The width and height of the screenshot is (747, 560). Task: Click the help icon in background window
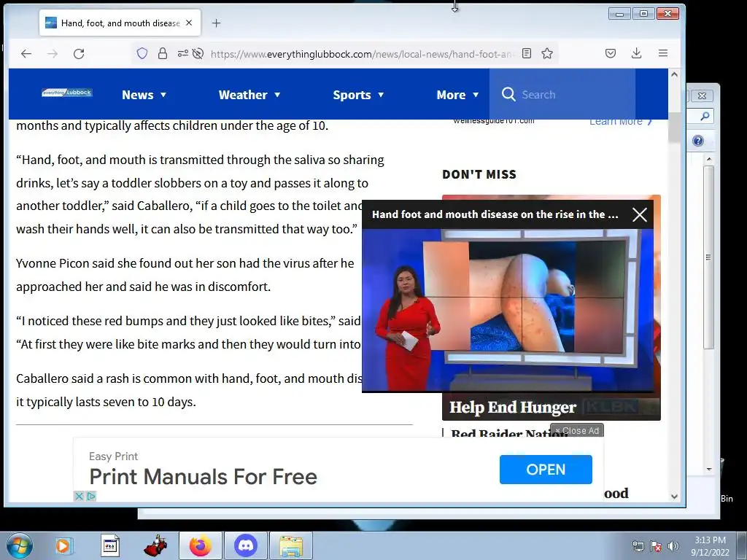(698, 141)
